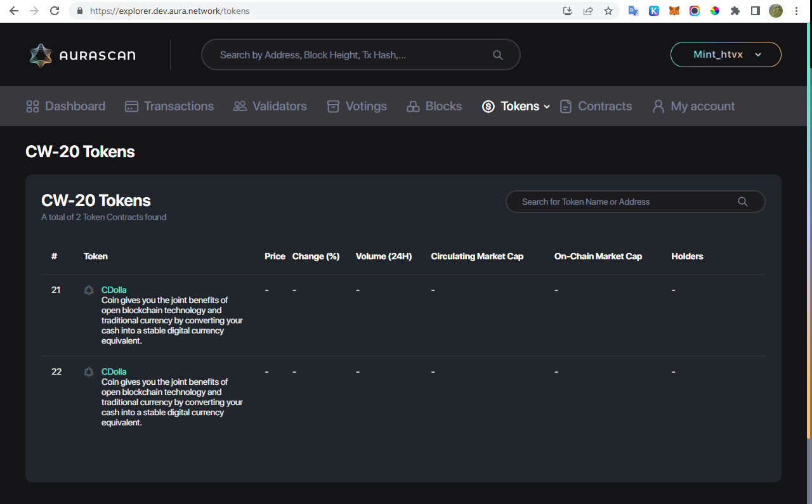This screenshot has width=812, height=504.
Task: Go back with browser back arrow
Action: [x=14, y=11]
